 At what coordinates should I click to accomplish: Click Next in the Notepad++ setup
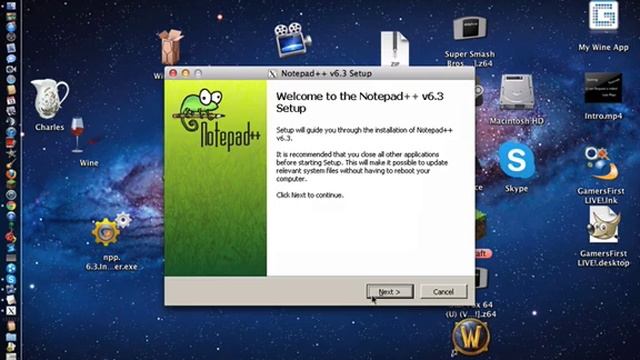tap(390, 291)
